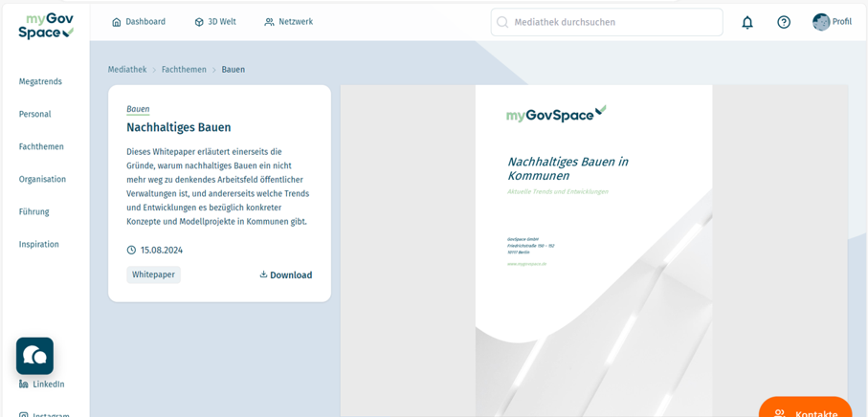Click the whitepaper cover preview page
The width and height of the screenshot is (868, 417).
click(x=593, y=251)
